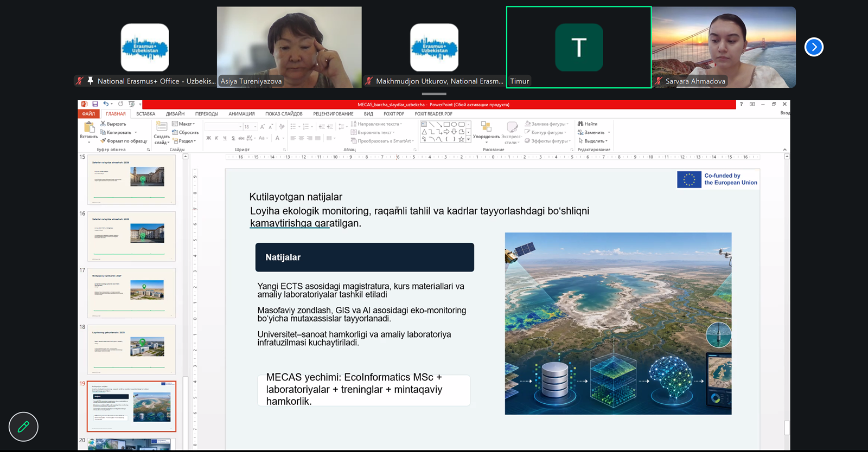Toggle text shadow (S) formatting
This screenshot has height=452, width=868.
233,138
